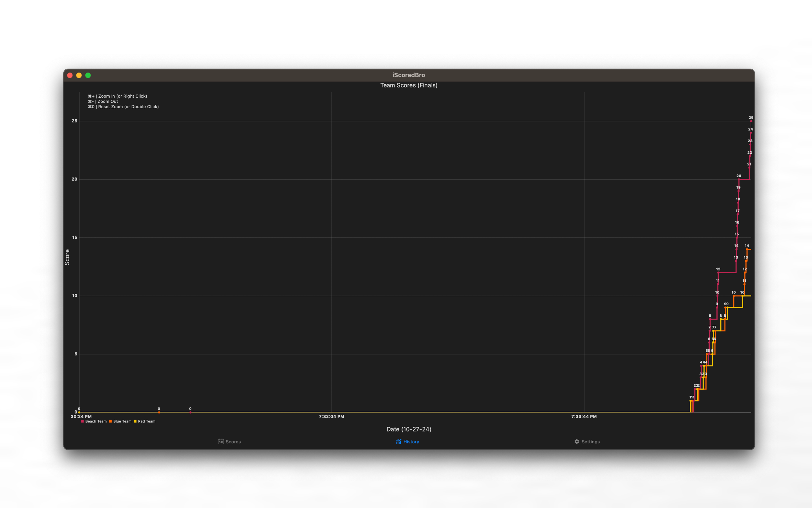The height and width of the screenshot is (508, 812).
Task: Switch to the Settings tab
Action: [587, 441]
